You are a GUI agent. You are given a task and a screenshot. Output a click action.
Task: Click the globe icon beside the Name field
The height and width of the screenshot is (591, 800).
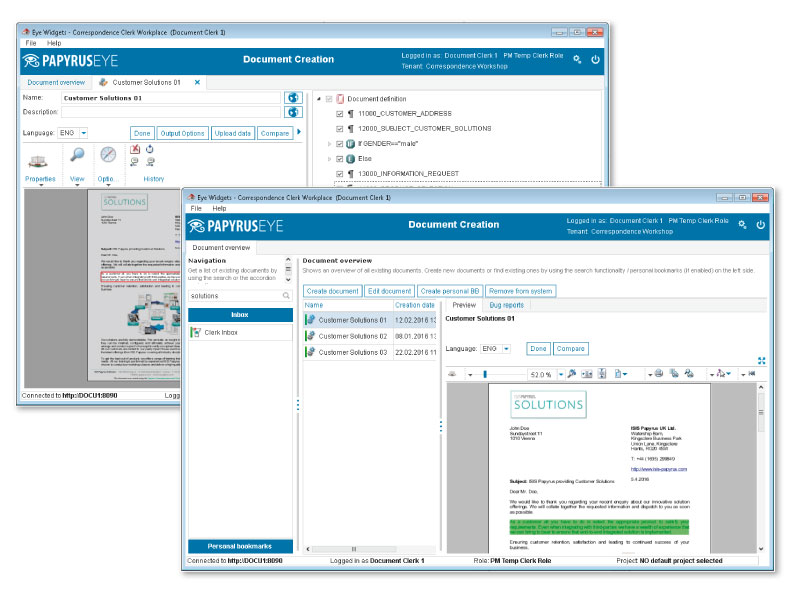point(293,97)
